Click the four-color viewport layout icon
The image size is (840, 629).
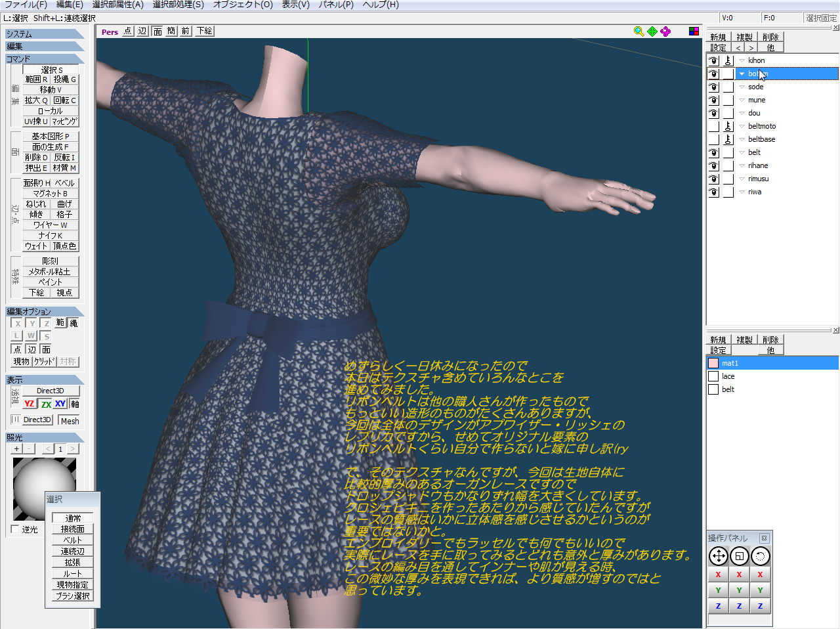click(x=694, y=32)
